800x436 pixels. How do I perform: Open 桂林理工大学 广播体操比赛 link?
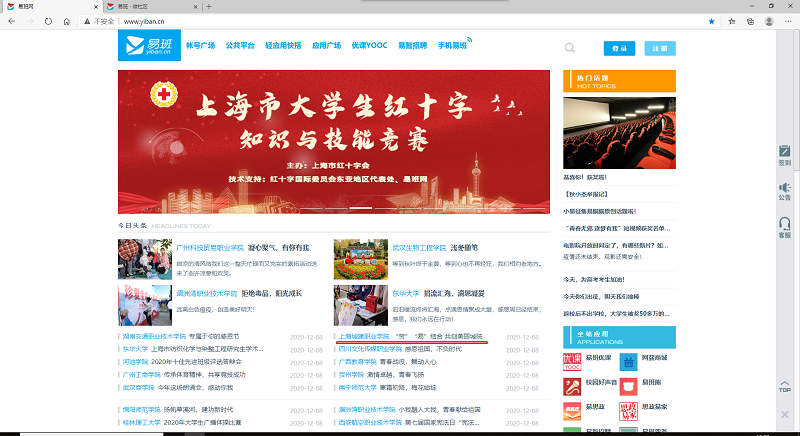pos(182,423)
